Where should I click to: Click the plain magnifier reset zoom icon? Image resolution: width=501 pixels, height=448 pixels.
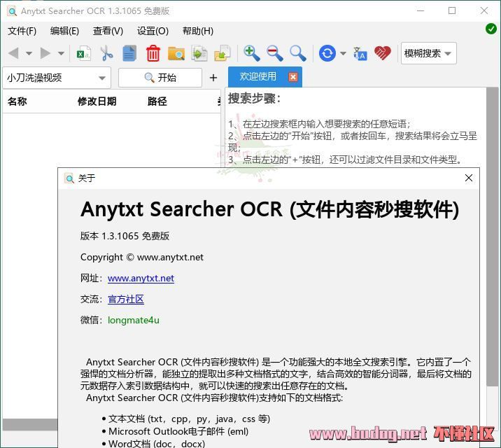[298, 53]
